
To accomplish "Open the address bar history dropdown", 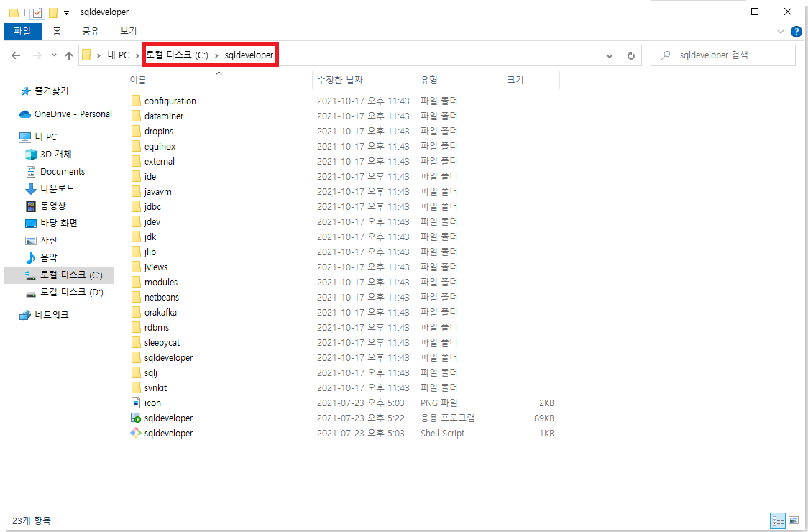I will (610, 55).
